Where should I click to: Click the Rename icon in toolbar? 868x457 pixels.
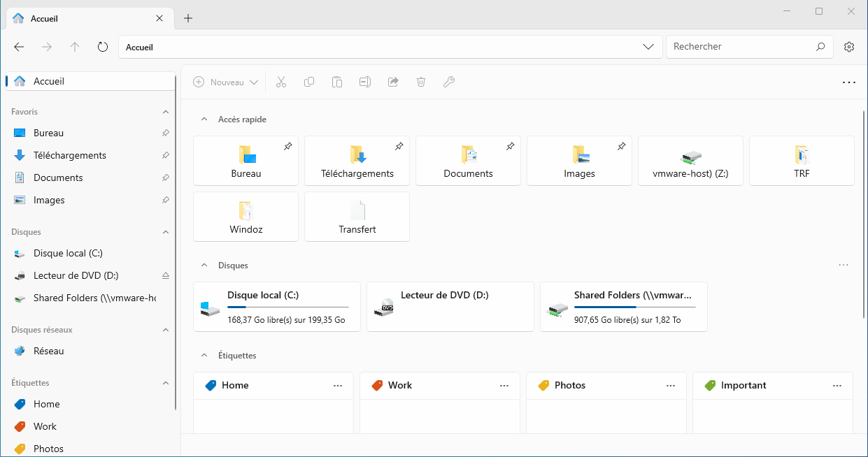365,82
